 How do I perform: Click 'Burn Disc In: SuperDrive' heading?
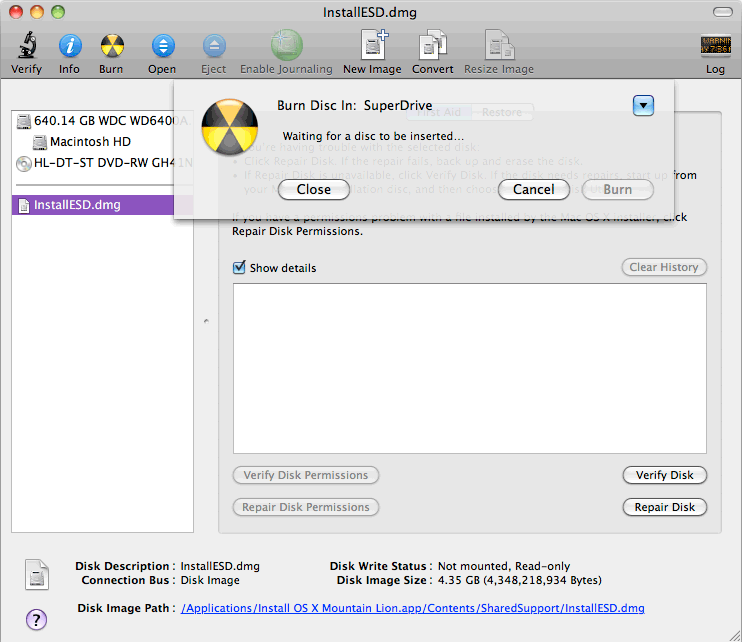point(354,106)
